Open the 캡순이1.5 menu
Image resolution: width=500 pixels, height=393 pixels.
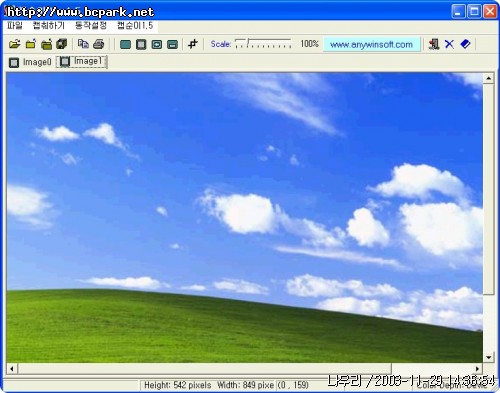[135, 26]
